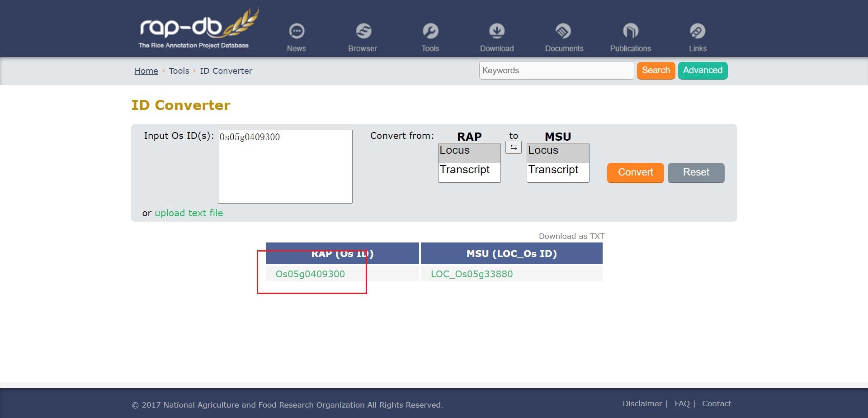The width and height of the screenshot is (868, 418).
Task: Open the Tools wrench icon
Action: click(x=430, y=31)
